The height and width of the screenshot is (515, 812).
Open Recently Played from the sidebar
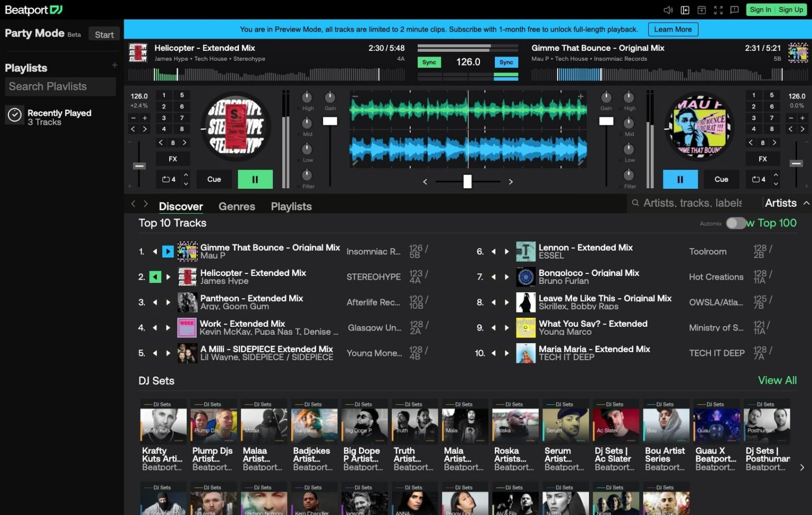pos(59,117)
